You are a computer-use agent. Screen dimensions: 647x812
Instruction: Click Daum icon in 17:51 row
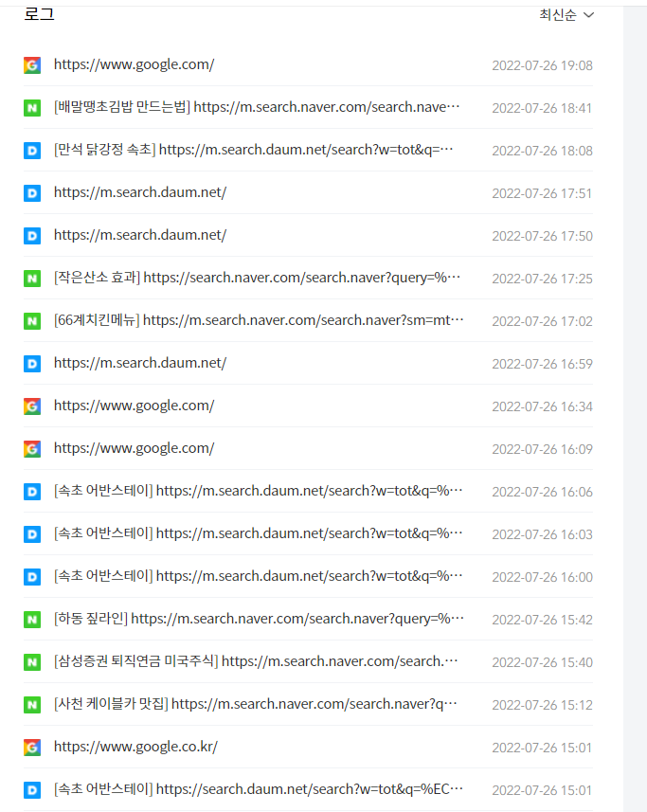[32, 193]
